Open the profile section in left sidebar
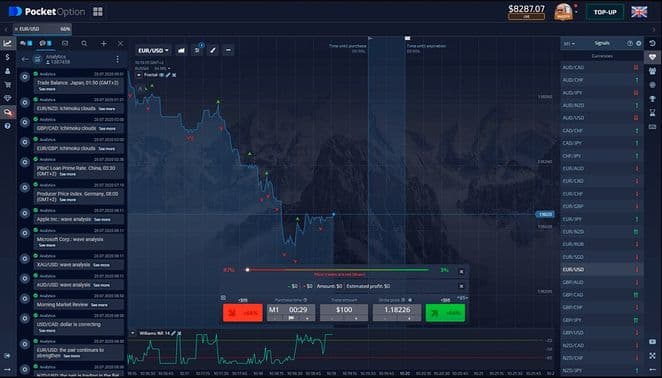The height and width of the screenshot is (378, 662). tap(8, 71)
